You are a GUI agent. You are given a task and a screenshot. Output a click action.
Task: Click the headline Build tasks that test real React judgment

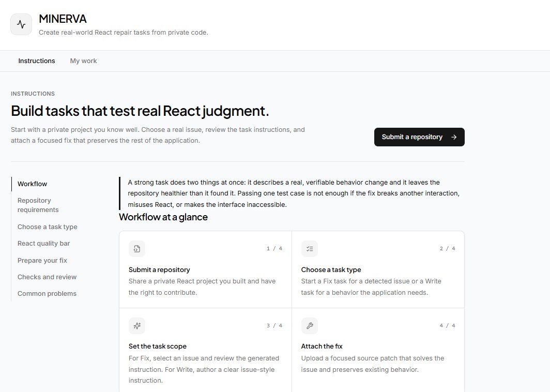coord(140,111)
